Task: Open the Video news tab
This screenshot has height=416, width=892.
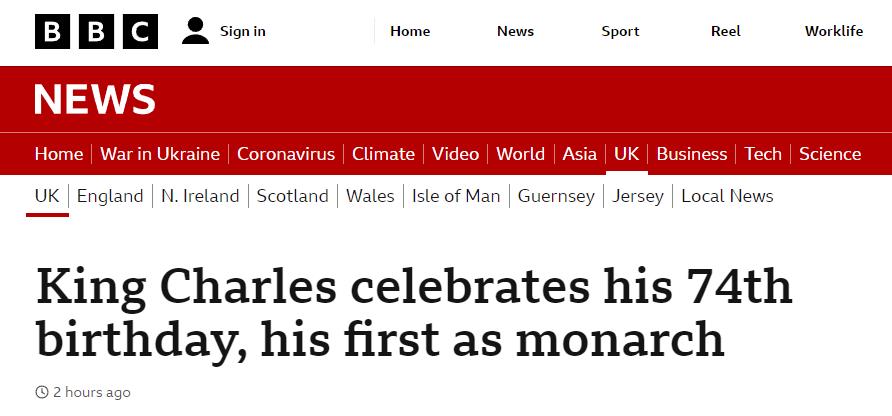Action: (455, 154)
